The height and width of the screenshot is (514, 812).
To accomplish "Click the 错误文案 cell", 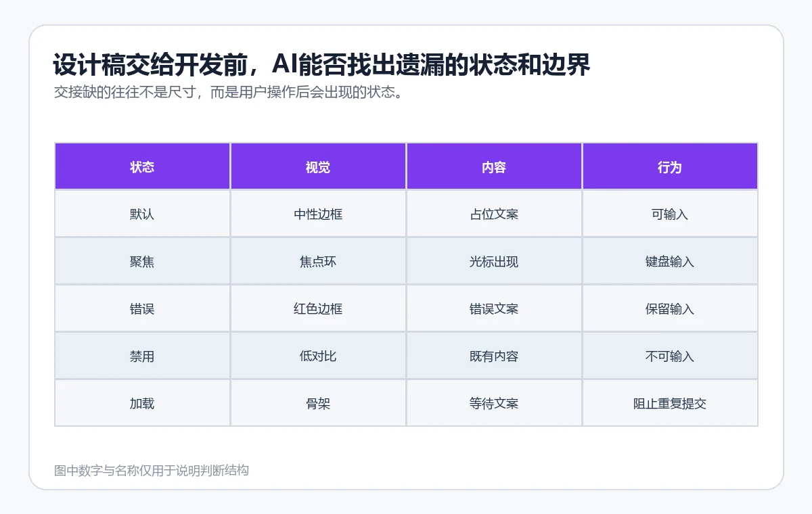I will point(494,308).
